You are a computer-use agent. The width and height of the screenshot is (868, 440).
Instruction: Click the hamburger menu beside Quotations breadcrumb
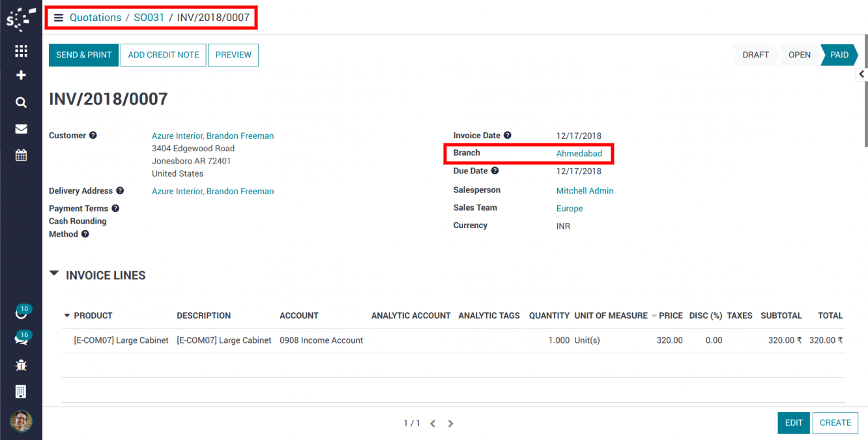[x=59, y=18]
